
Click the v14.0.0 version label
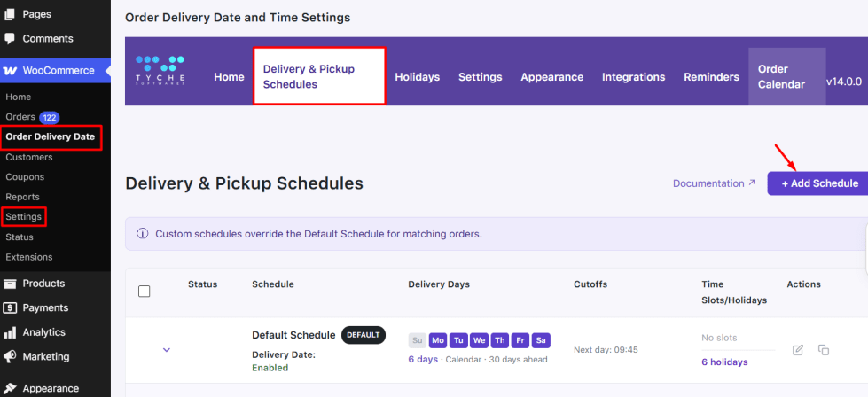[x=844, y=82]
